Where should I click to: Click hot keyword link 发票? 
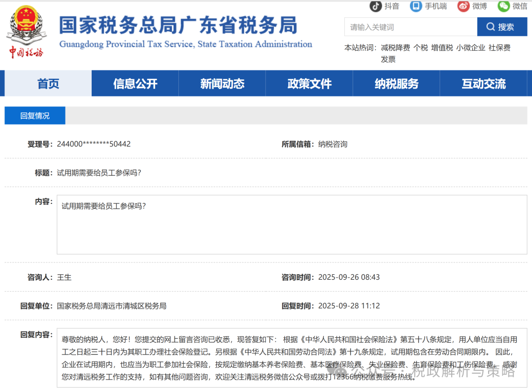[x=388, y=59]
